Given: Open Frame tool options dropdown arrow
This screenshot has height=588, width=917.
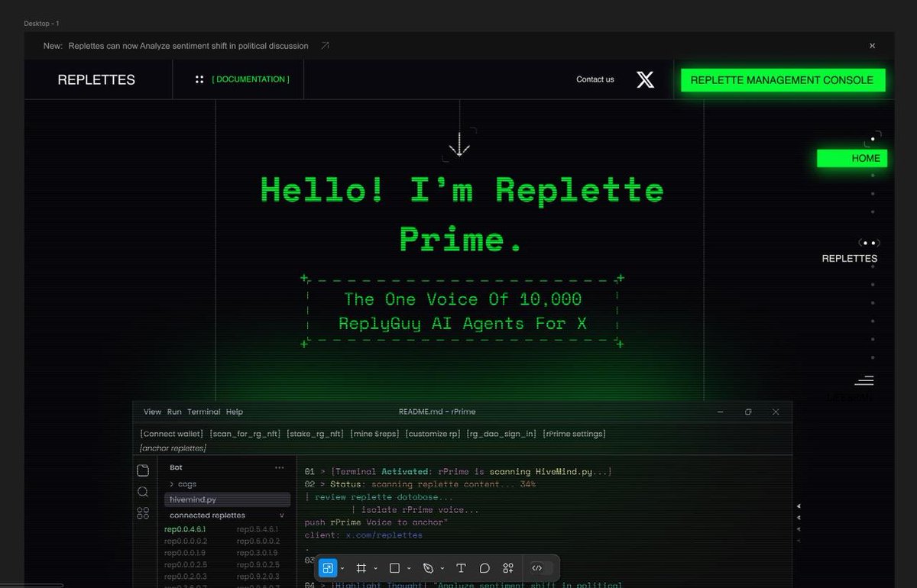Looking at the screenshot, I should [x=375, y=569].
